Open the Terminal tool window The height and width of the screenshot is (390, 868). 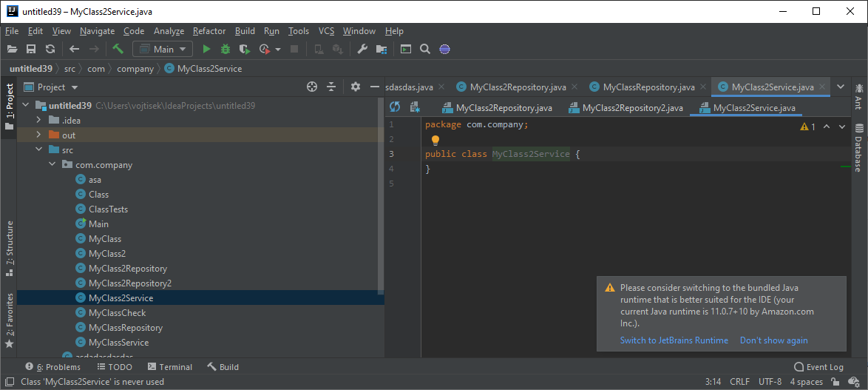tap(170, 367)
